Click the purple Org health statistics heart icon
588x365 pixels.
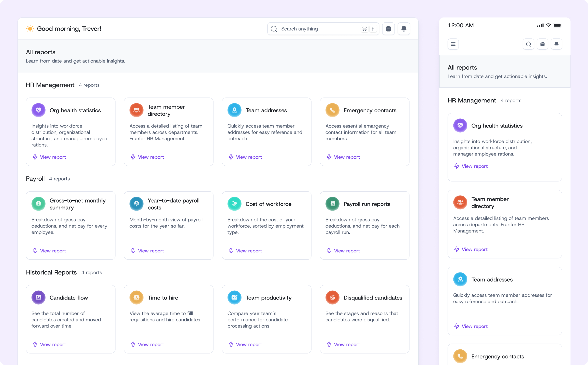(38, 110)
